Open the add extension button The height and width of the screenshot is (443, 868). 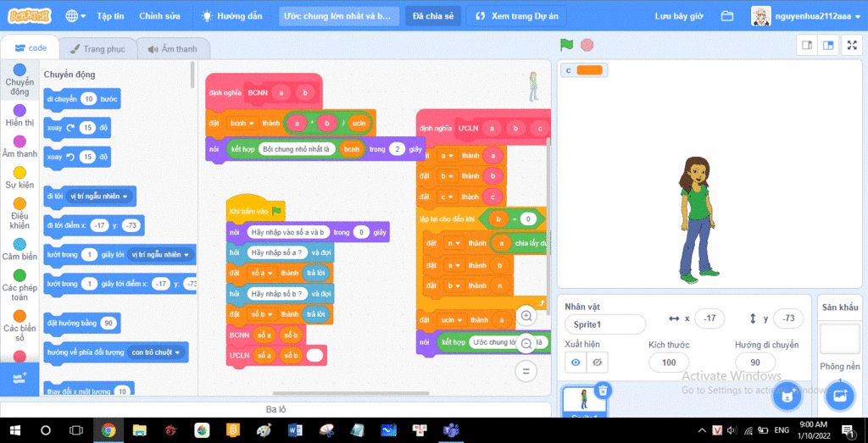(x=19, y=379)
